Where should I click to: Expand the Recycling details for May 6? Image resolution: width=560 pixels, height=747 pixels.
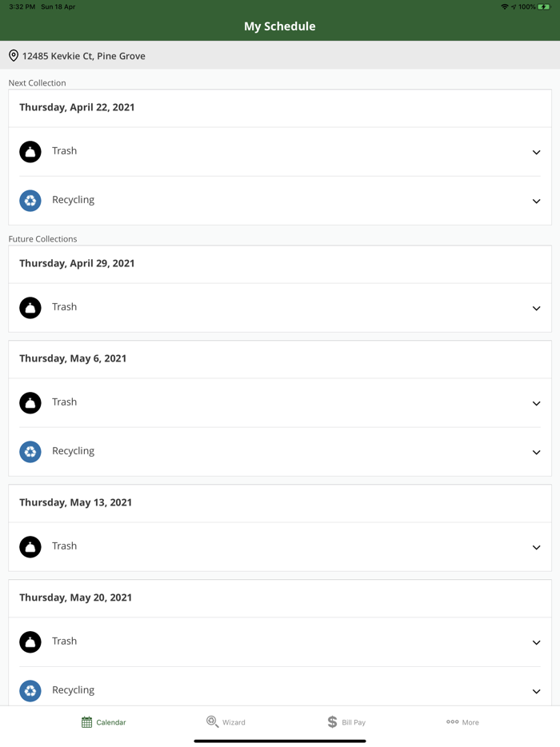click(x=536, y=452)
